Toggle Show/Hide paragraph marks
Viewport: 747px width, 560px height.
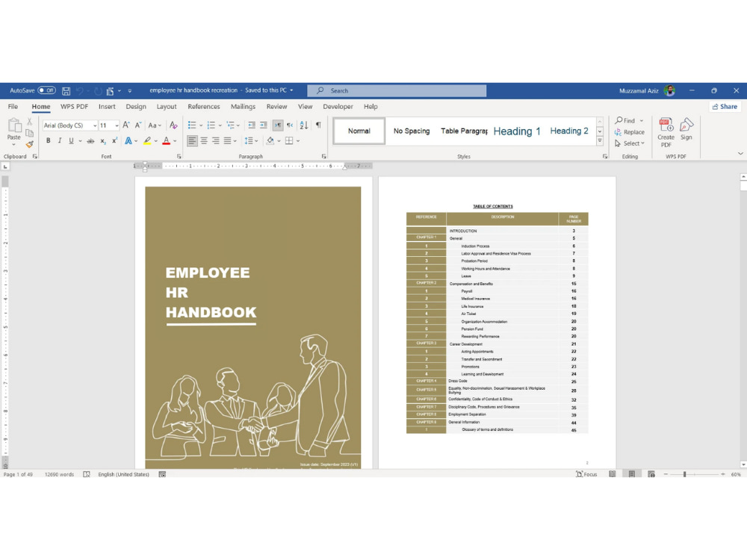click(x=318, y=125)
